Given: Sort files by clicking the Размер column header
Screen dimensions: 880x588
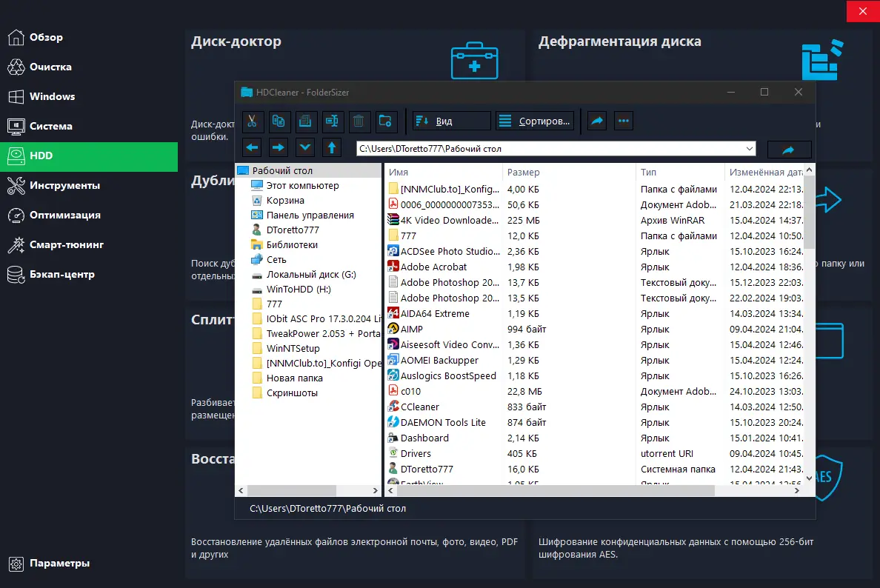Looking at the screenshot, I should [x=524, y=172].
